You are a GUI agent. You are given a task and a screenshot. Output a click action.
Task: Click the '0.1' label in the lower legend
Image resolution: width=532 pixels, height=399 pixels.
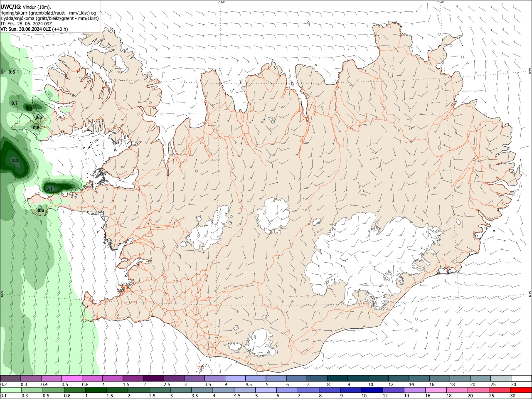(3, 396)
